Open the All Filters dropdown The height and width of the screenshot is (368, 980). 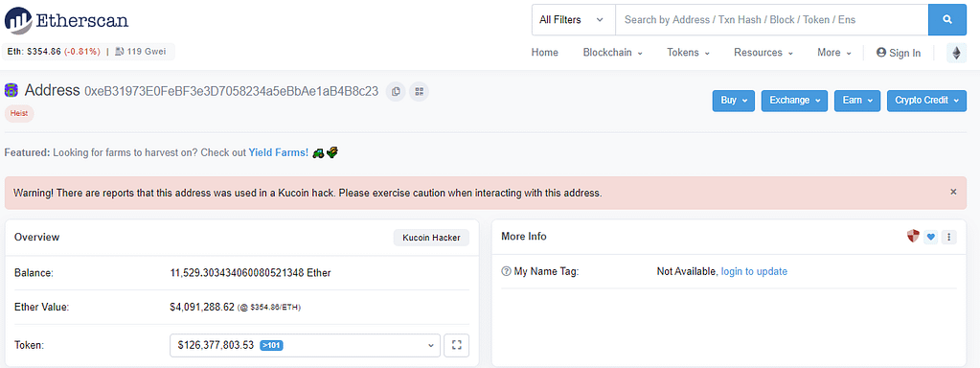tap(573, 20)
